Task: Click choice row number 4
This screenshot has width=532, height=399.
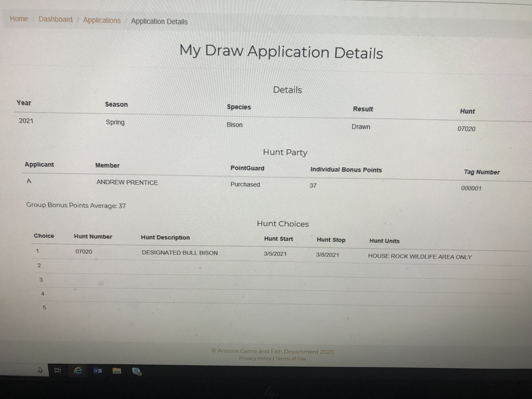Action: (43, 294)
